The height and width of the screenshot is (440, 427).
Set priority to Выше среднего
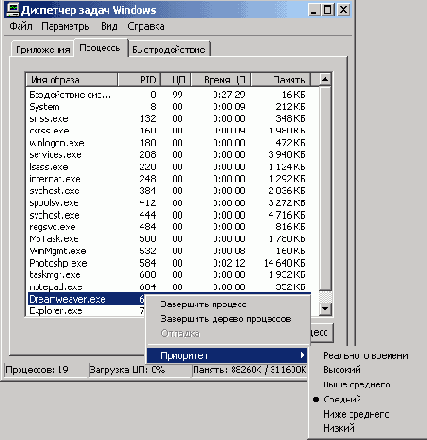click(x=357, y=385)
